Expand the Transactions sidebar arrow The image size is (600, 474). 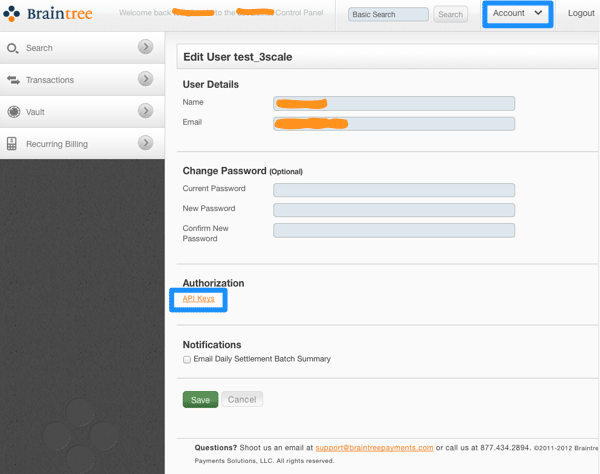coord(146,79)
